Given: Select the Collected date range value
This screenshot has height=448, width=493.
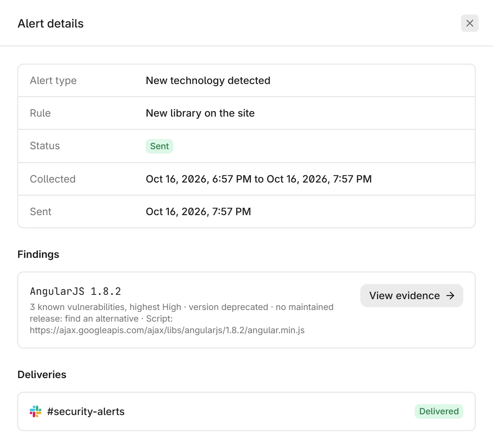Looking at the screenshot, I should point(259,179).
